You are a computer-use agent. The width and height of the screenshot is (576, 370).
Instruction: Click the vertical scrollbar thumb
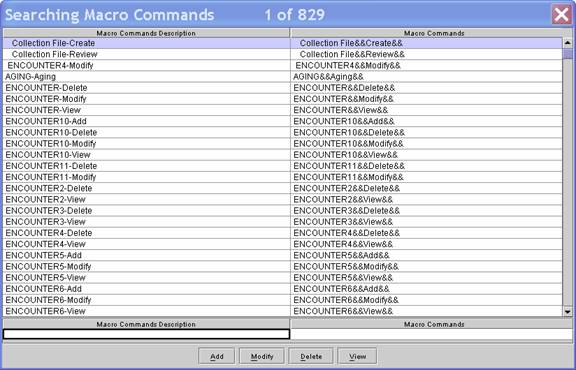click(x=568, y=54)
